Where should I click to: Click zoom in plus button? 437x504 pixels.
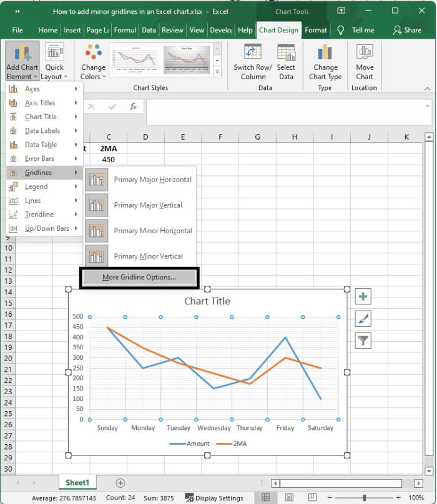point(398,498)
